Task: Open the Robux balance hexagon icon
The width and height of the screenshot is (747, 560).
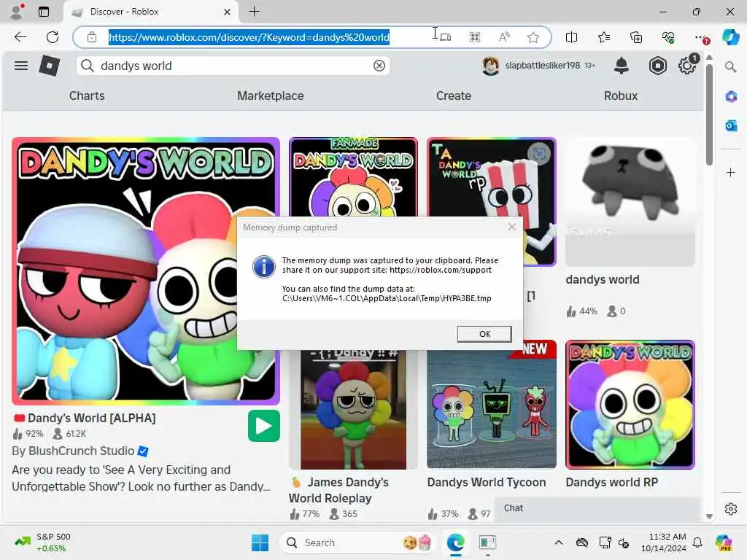Action: point(657,65)
